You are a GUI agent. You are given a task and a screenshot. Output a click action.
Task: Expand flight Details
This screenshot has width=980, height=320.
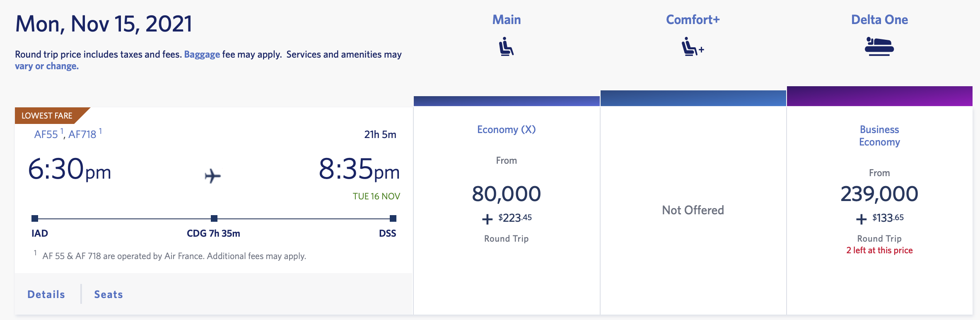tap(46, 294)
